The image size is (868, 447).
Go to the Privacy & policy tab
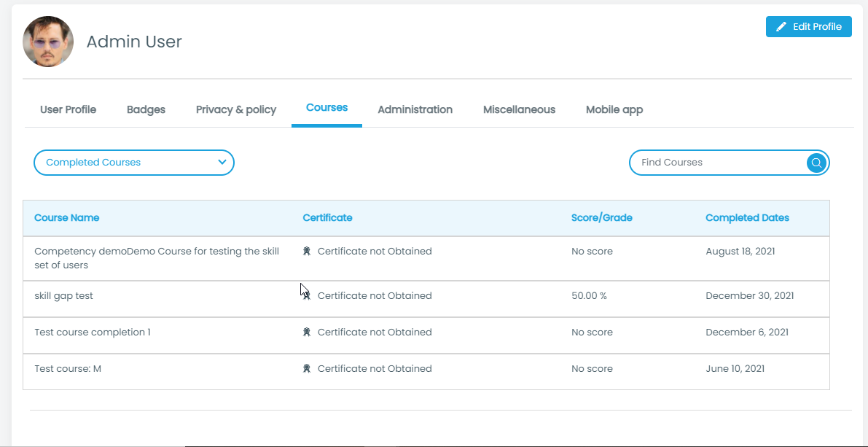point(236,109)
